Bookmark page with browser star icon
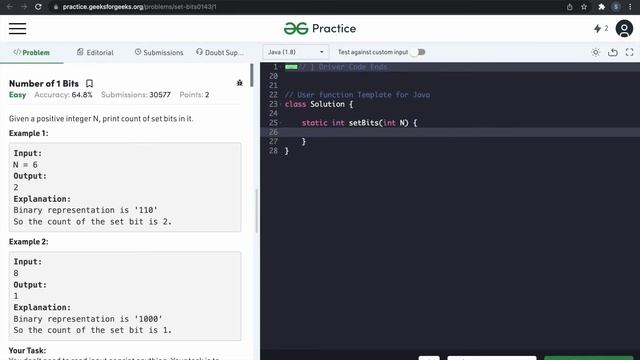This screenshot has width=640, height=360. point(584,7)
